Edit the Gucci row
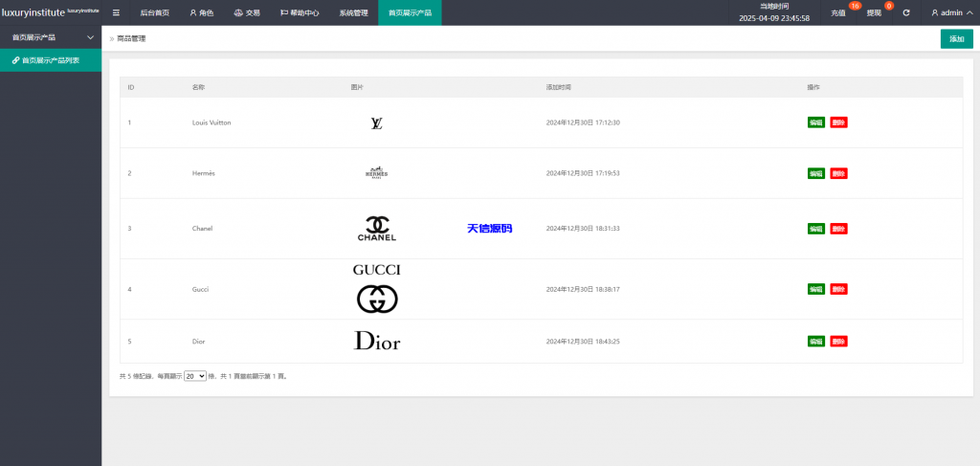This screenshot has width=980, height=466. click(x=815, y=289)
